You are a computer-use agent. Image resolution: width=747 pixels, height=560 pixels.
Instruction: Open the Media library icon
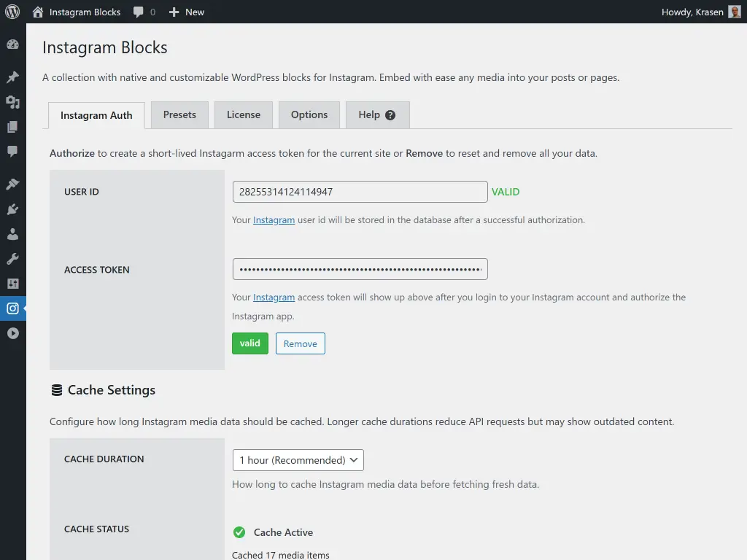click(x=13, y=101)
